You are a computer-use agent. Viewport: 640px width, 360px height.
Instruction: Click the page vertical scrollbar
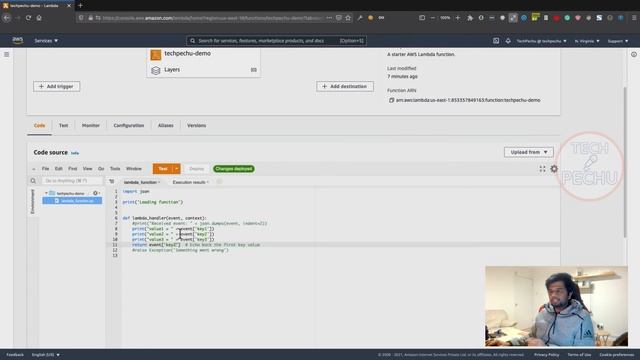coord(625,162)
